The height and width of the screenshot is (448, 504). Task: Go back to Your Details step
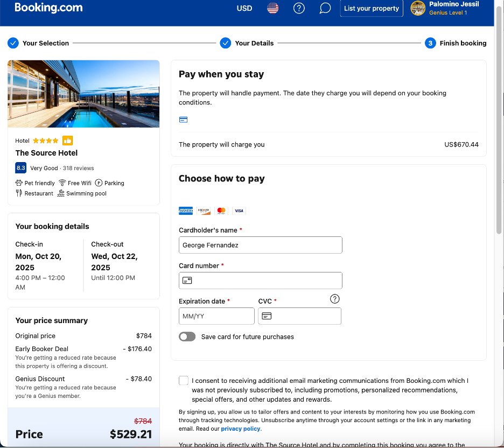coord(254,43)
